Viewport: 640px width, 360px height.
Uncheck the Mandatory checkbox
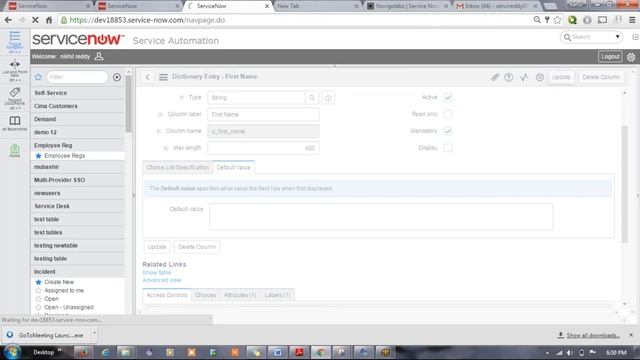click(448, 131)
